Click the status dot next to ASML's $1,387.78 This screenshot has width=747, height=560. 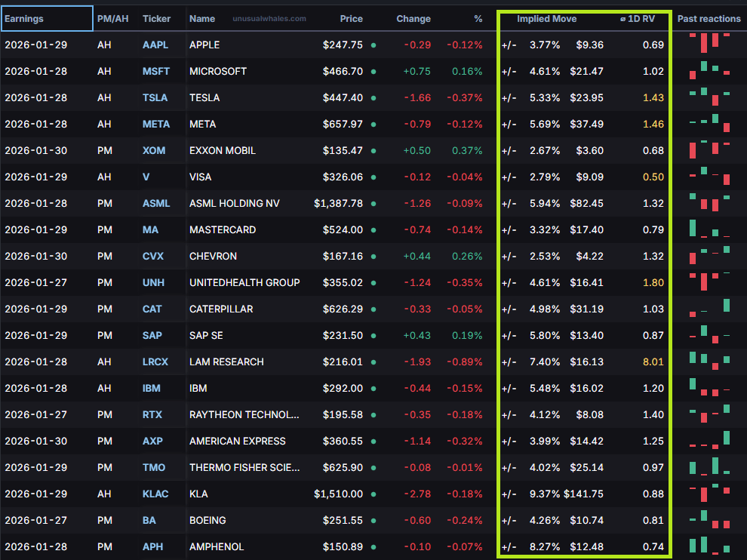tap(373, 204)
